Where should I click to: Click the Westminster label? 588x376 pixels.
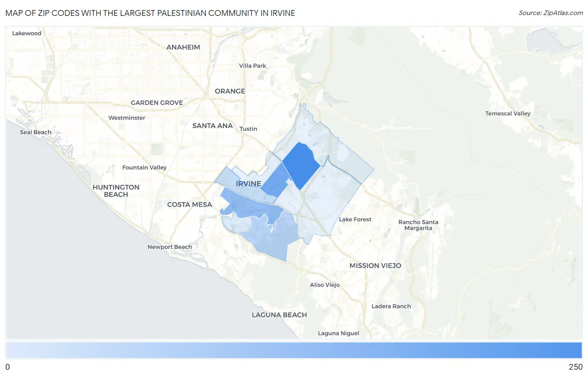point(127,118)
